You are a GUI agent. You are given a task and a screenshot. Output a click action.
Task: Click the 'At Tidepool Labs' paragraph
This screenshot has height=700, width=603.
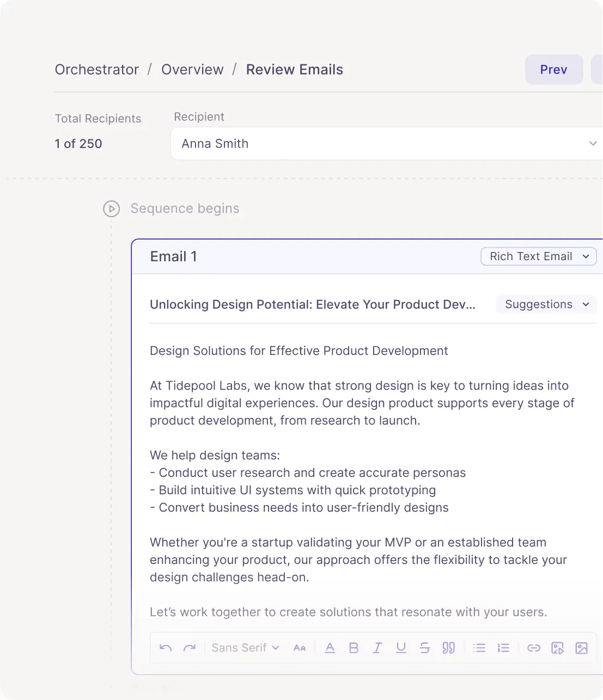(362, 403)
